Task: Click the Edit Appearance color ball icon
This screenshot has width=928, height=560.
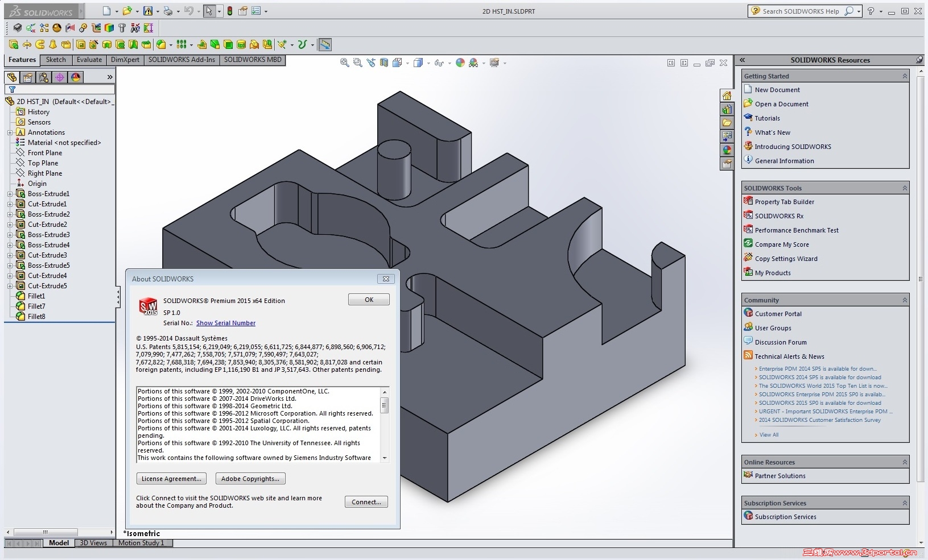Action: coord(460,63)
